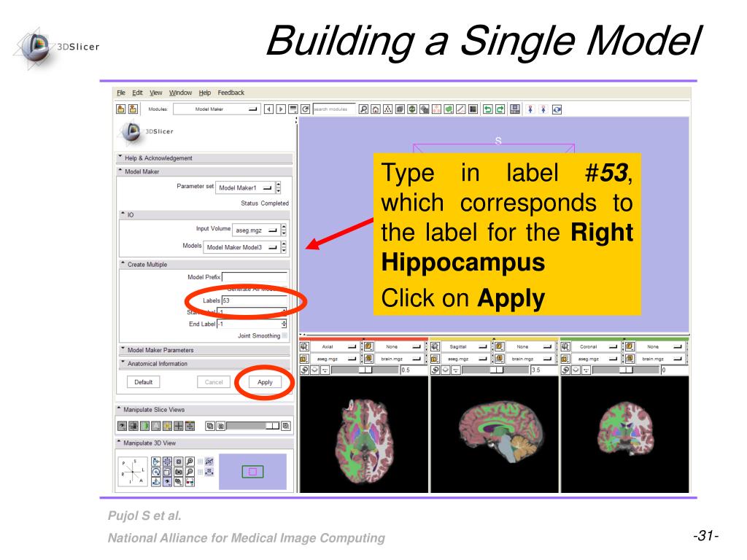747x560 pixels.
Task: Click the green redo arrow icon
Action: tap(500, 109)
